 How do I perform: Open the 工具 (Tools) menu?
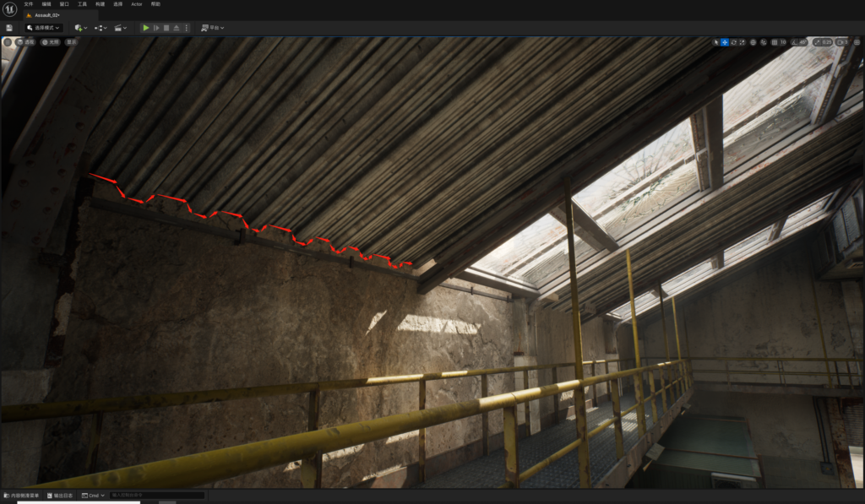coord(82,4)
